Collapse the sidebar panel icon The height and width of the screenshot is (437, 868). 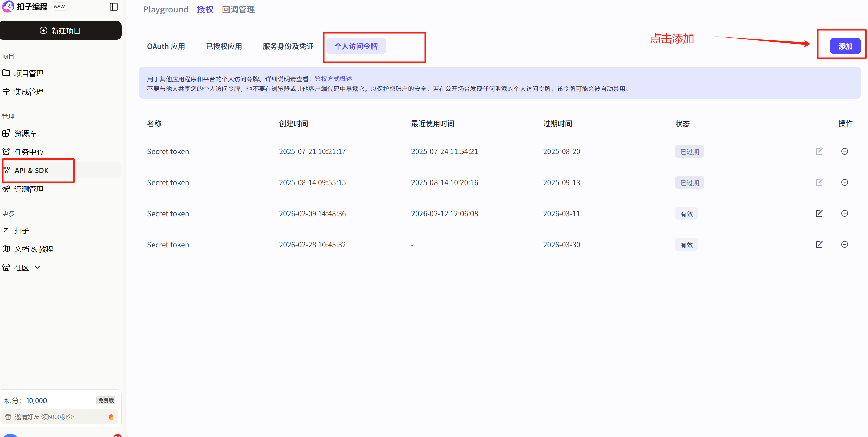click(x=114, y=7)
